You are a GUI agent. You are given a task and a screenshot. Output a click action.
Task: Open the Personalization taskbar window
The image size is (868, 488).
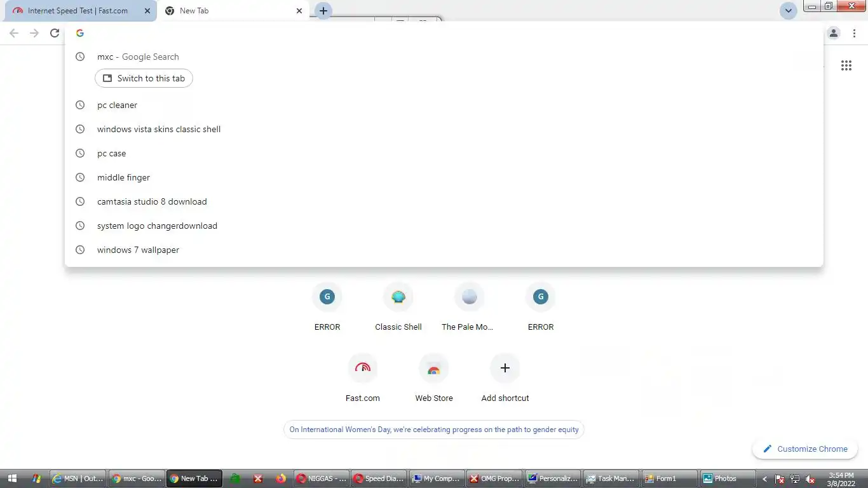553,478
